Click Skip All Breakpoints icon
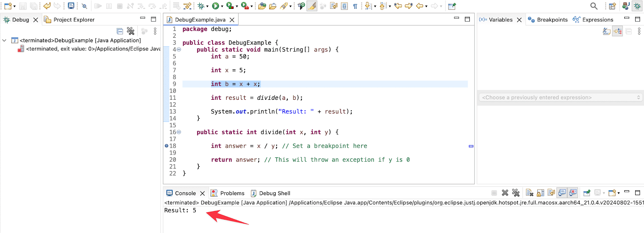Viewport: 644px width, 233px height. [312, 6]
